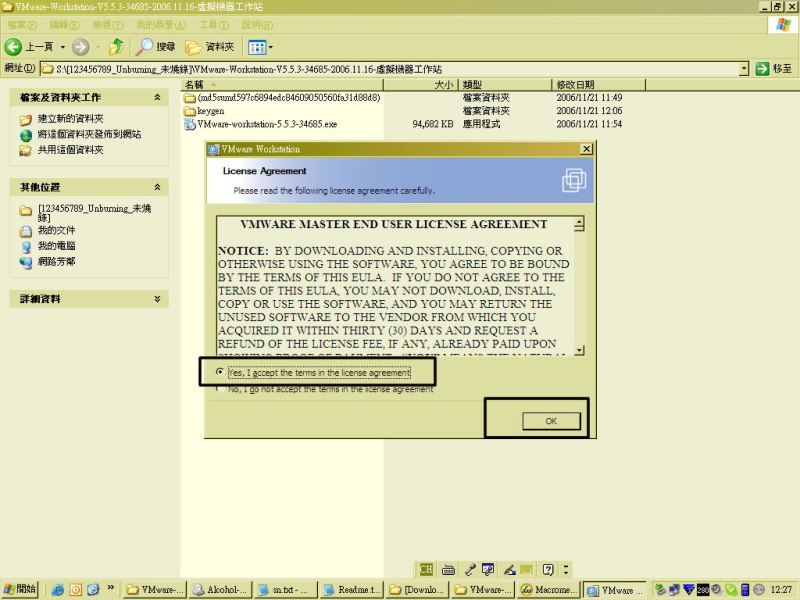Select the md5sum folder in file list

click(x=282, y=97)
